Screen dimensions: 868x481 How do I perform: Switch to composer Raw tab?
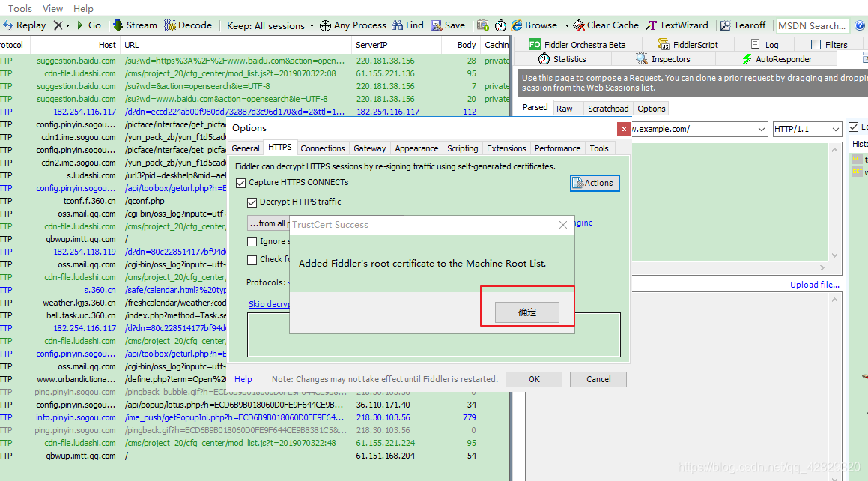coord(565,109)
